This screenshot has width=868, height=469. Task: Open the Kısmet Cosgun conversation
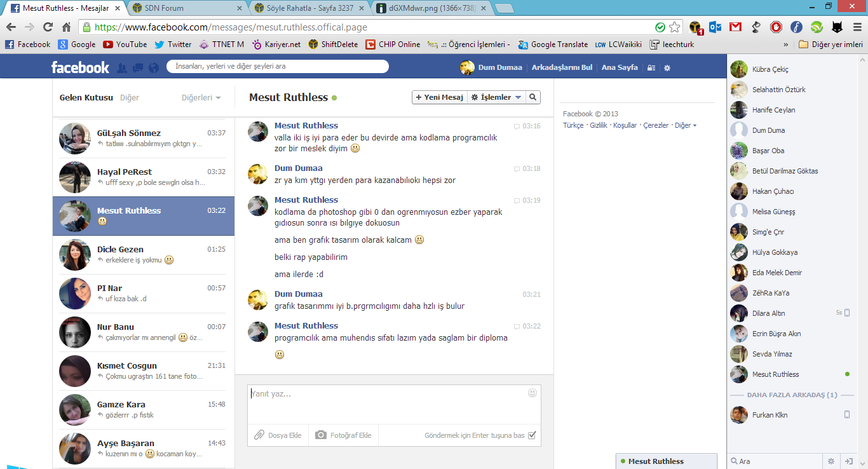[x=144, y=370]
